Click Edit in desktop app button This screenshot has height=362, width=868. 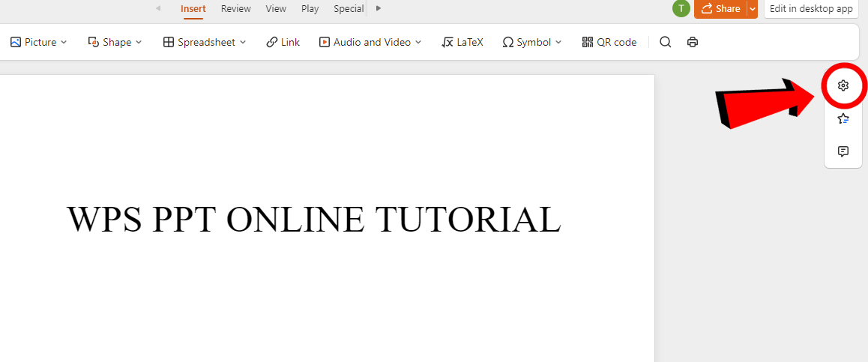pos(811,9)
